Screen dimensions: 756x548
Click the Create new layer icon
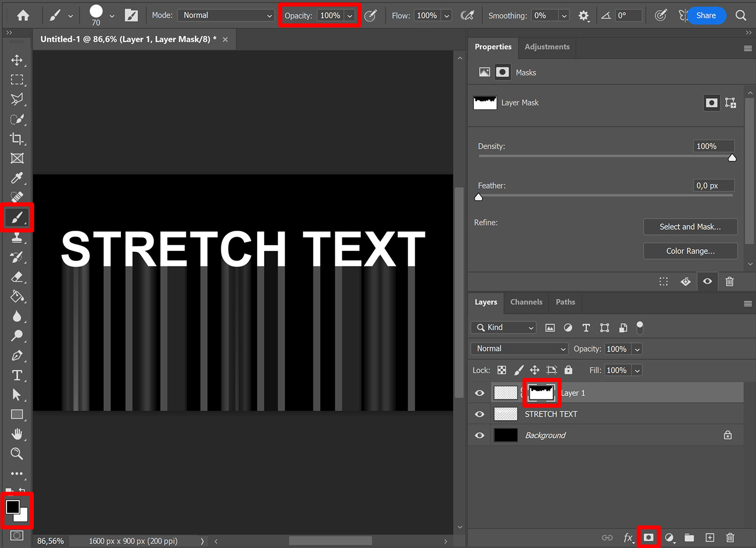click(x=710, y=537)
